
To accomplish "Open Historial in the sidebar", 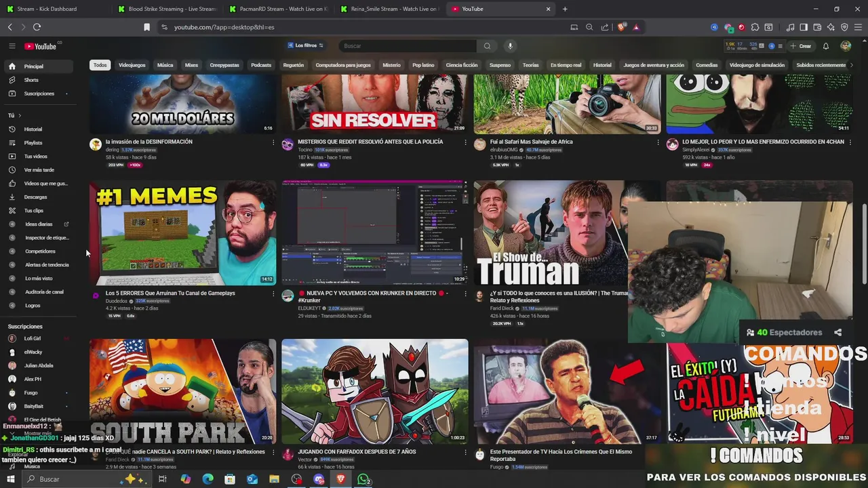I will [39, 129].
